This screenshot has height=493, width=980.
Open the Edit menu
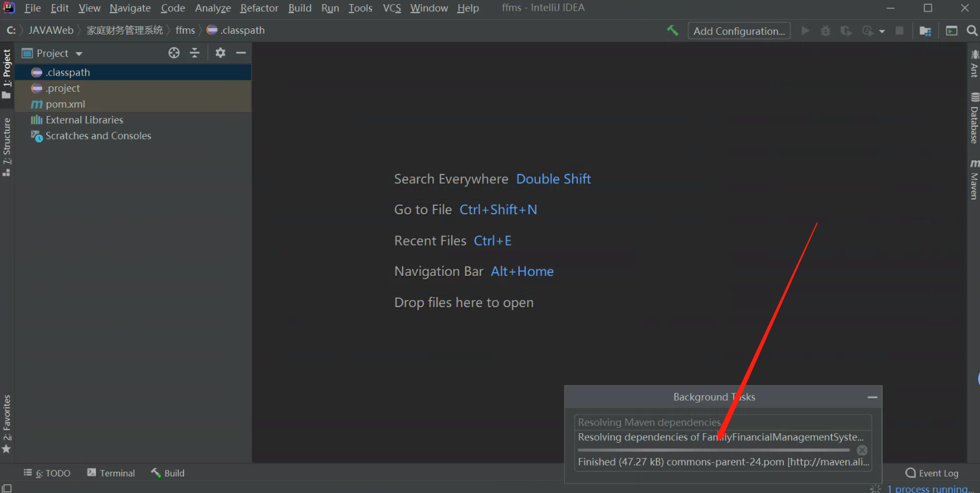60,8
